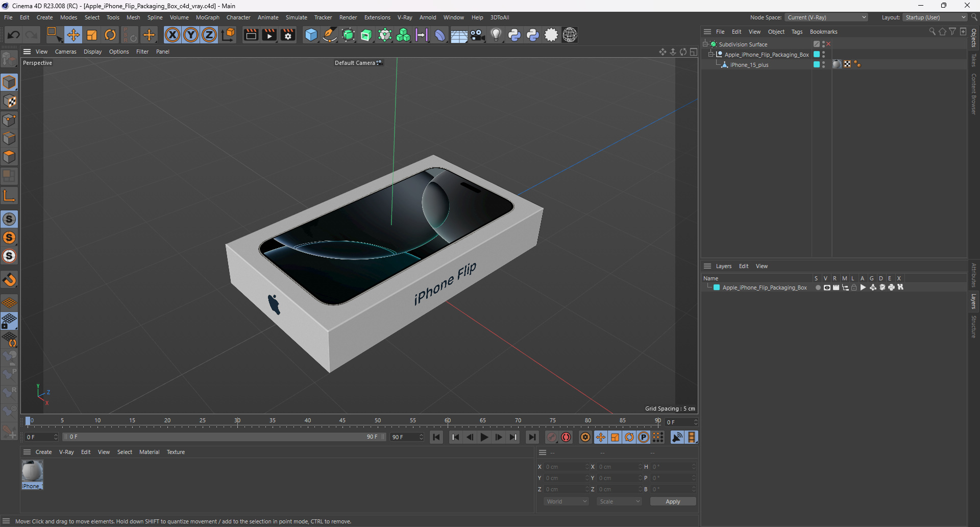Open the Simulate menu
This screenshot has width=980, height=527.
(296, 17)
